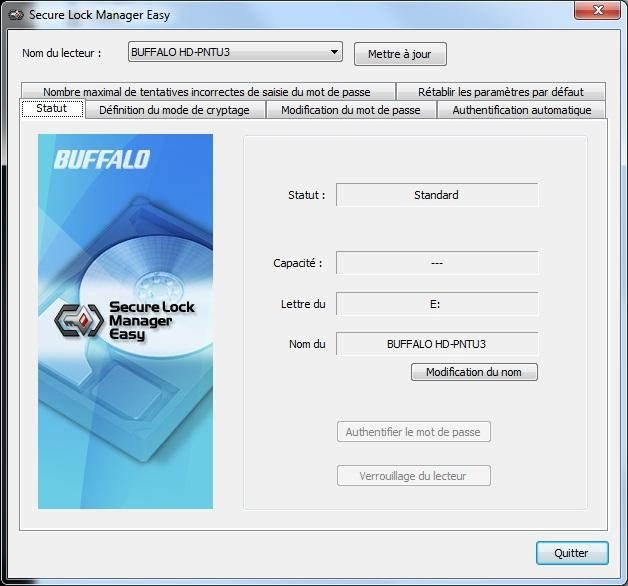Click the Quitter button
The width and height of the screenshot is (628, 586).
(572, 553)
